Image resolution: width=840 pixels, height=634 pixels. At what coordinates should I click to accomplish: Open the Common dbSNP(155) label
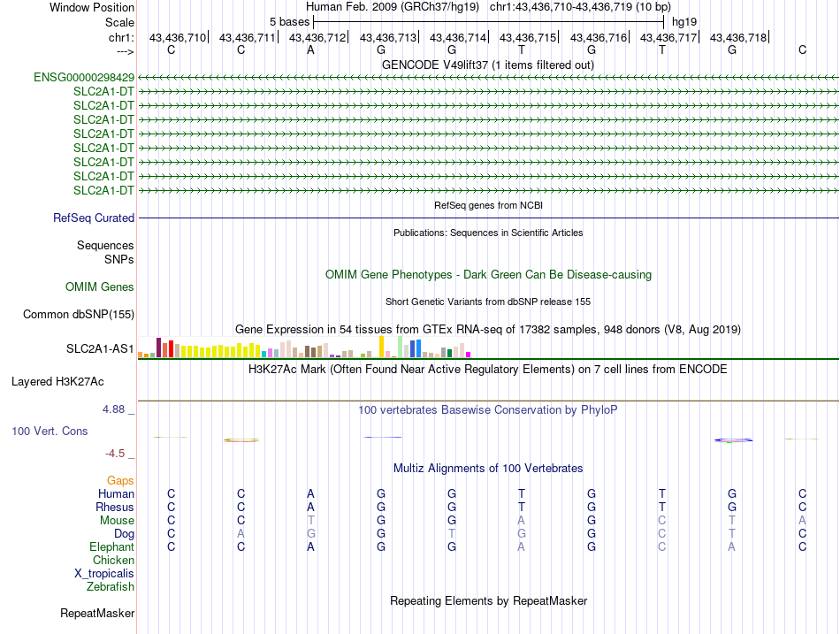78,315
